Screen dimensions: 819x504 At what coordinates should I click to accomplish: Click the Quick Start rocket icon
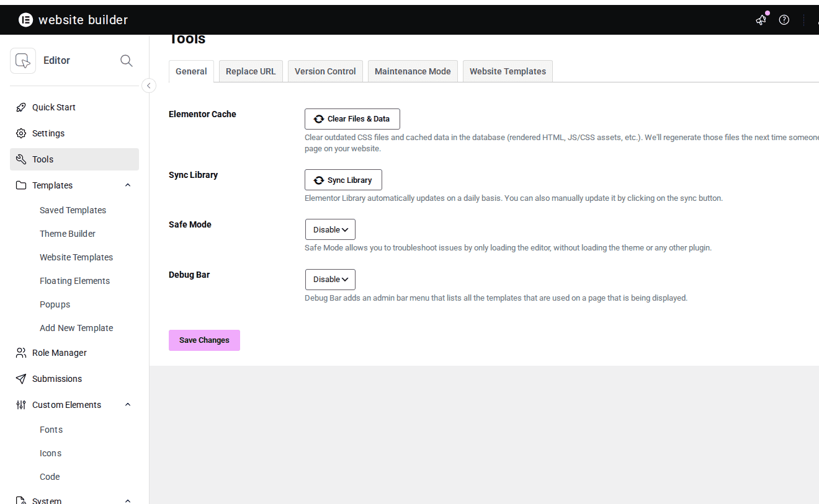coord(21,107)
